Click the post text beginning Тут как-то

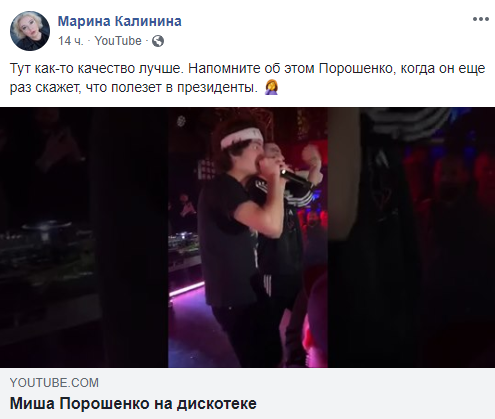pos(247,78)
